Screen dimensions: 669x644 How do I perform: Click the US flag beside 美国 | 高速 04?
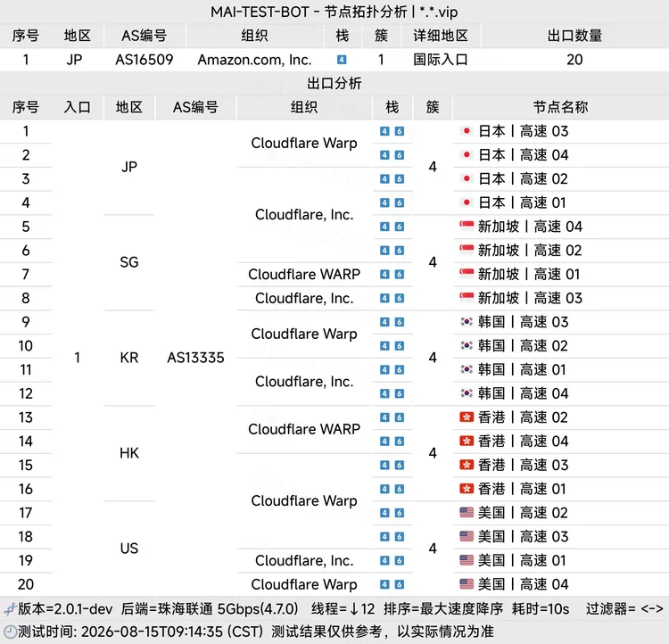[467, 584]
